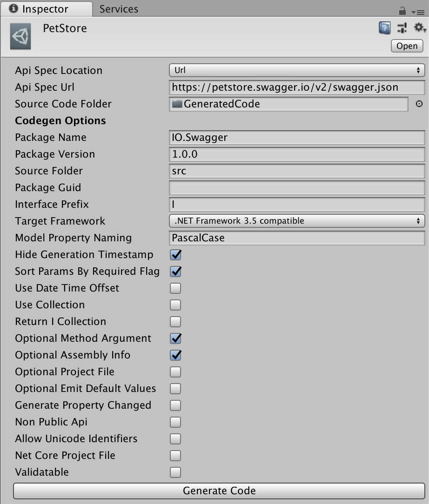This screenshot has height=504, width=429.
Task: Switch to the Services tab
Action: (x=118, y=8)
